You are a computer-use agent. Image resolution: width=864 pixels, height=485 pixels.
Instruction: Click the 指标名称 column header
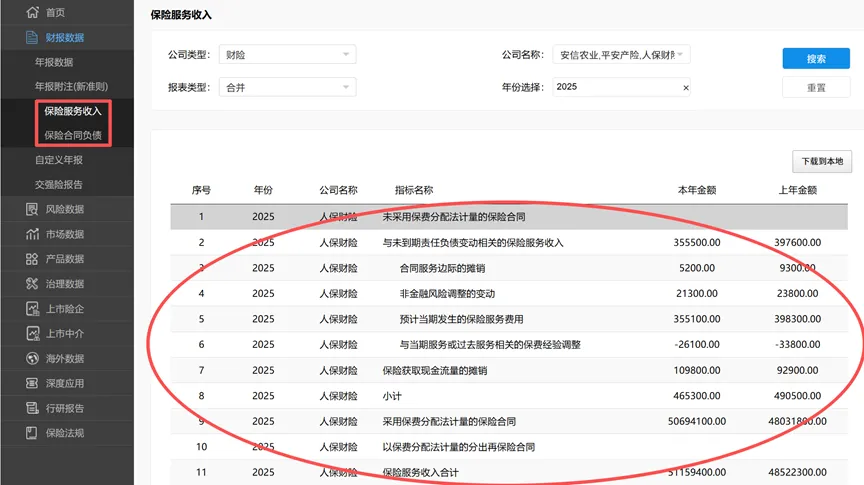[414, 190]
